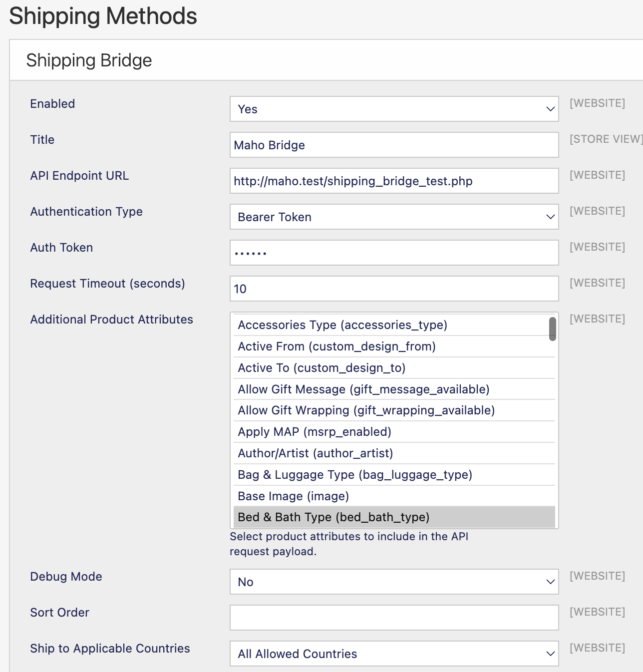Deselect the highlighted Bed & Bath Type attribute
Screen dimensions: 643x672
(332, 517)
